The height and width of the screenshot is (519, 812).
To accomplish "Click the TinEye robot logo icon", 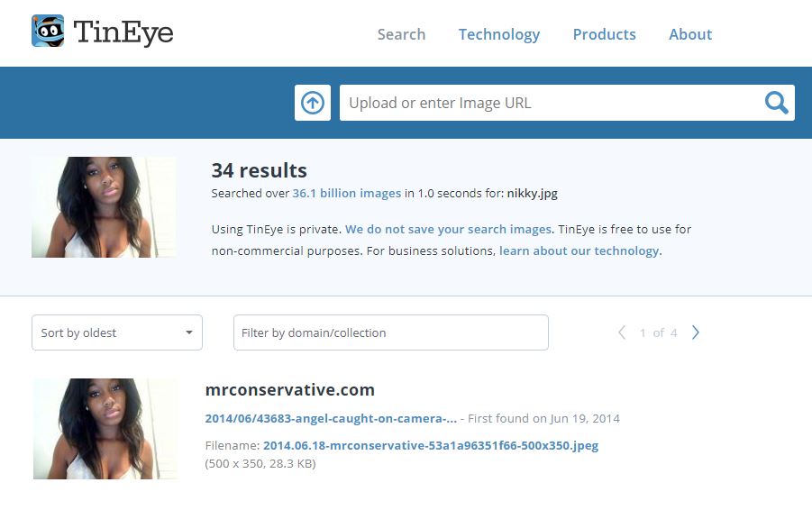I will (x=48, y=32).
